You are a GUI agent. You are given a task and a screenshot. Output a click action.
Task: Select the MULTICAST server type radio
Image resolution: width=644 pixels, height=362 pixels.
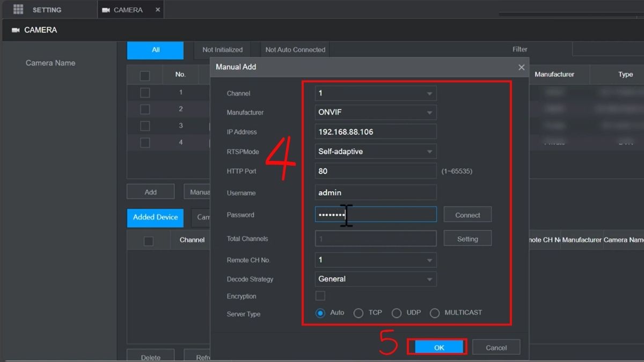435,313
